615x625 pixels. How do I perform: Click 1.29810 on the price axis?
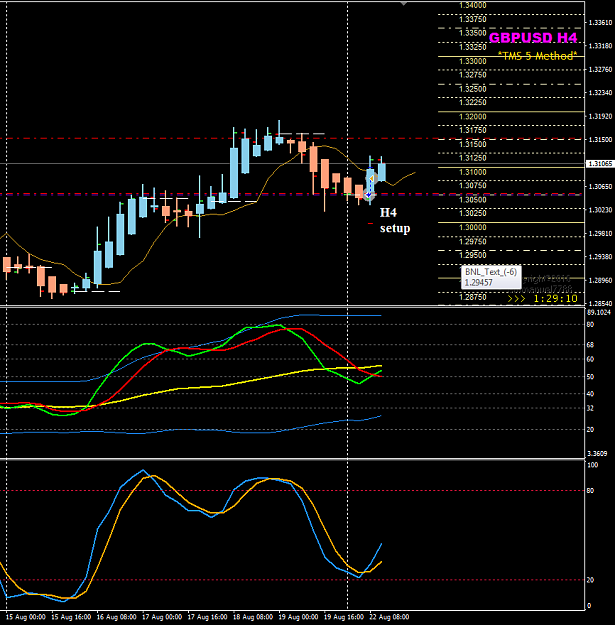(600, 234)
